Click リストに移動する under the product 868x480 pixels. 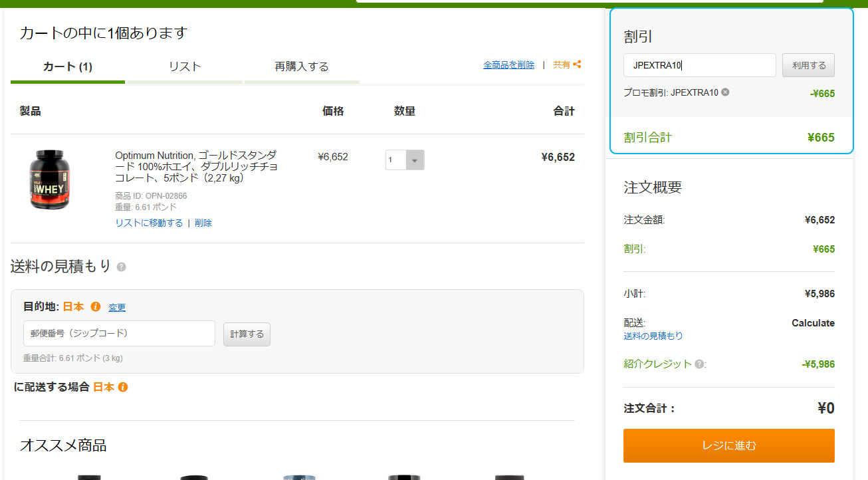coord(149,223)
